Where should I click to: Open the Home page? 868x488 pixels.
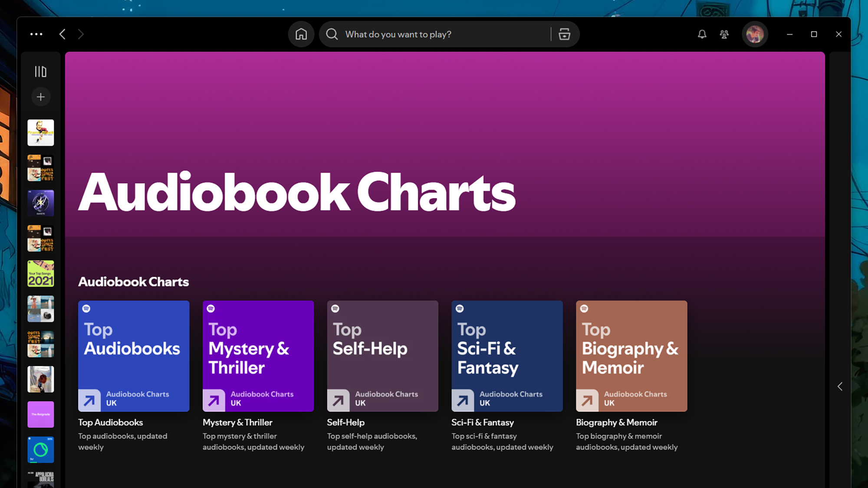click(x=301, y=34)
